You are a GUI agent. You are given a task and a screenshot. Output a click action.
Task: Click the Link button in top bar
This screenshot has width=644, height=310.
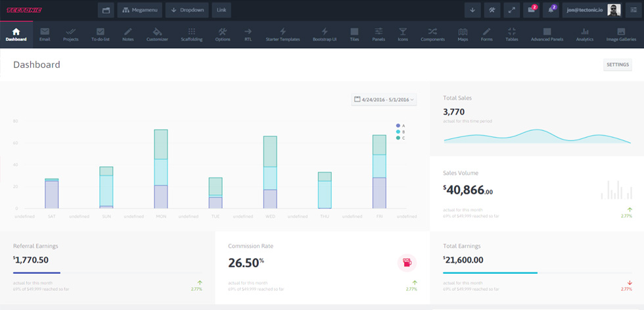(x=221, y=11)
